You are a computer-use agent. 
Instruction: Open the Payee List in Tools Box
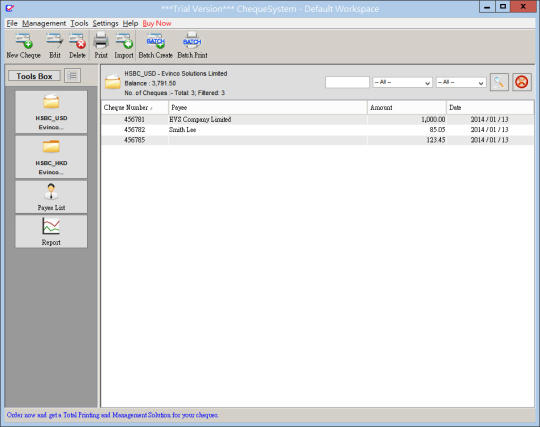[51, 197]
